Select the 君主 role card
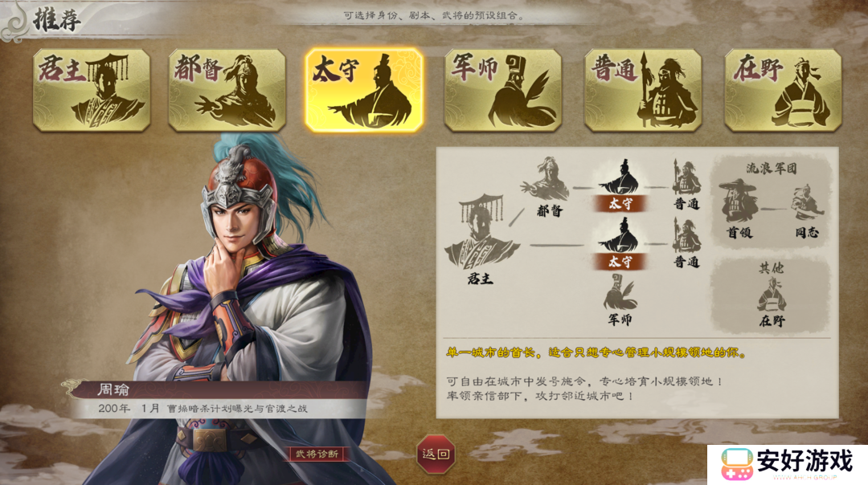The width and height of the screenshot is (868, 485). [92, 90]
